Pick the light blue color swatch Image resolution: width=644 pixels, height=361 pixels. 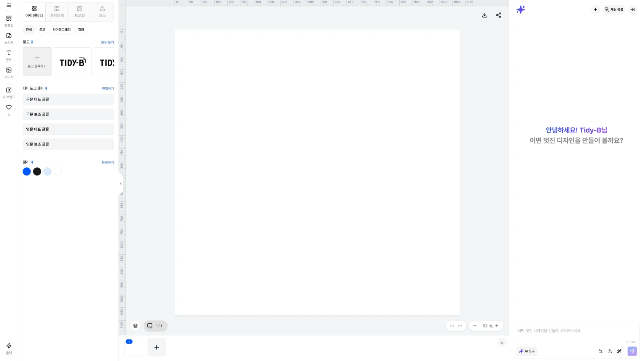[47, 172]
